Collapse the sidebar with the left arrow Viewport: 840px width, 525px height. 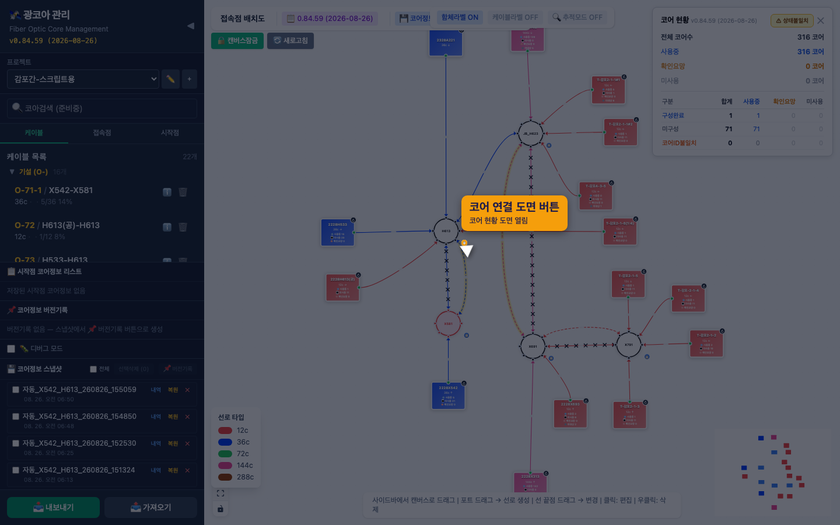coord(190,26)
